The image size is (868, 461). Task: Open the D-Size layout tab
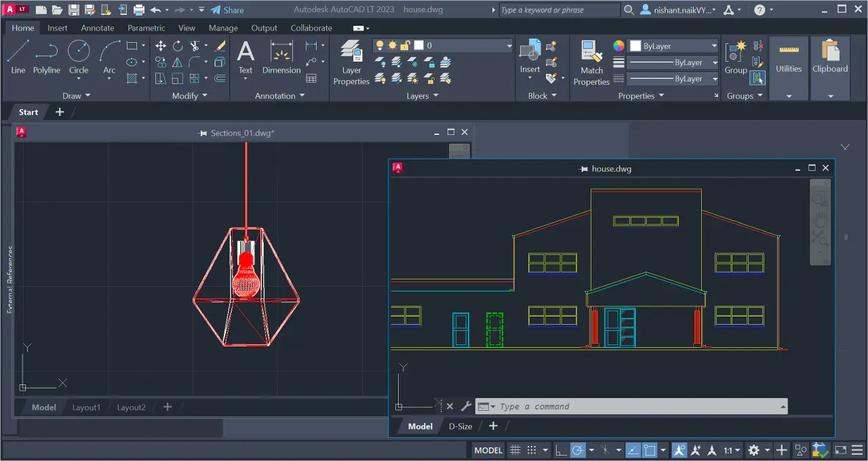(x=460, y=426)
